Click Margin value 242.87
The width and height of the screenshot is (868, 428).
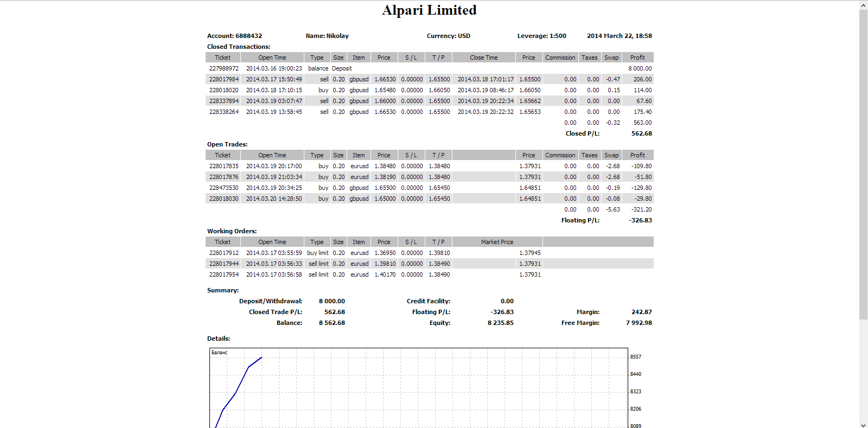[642, 312]
